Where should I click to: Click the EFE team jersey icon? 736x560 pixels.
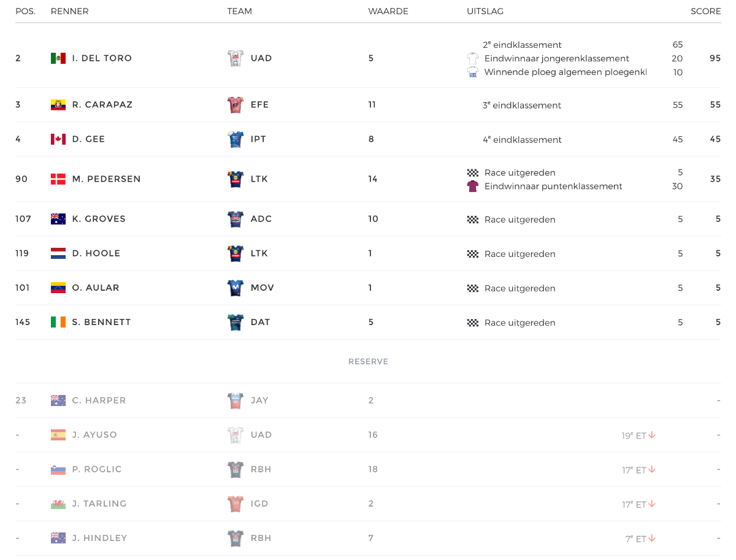pyautogui.click(x=236, y=105)
